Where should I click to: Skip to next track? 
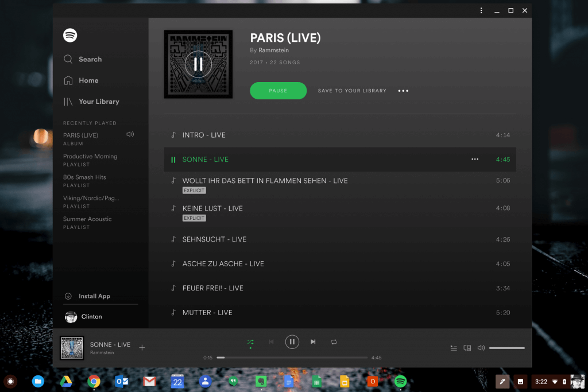tap(313, 342)
